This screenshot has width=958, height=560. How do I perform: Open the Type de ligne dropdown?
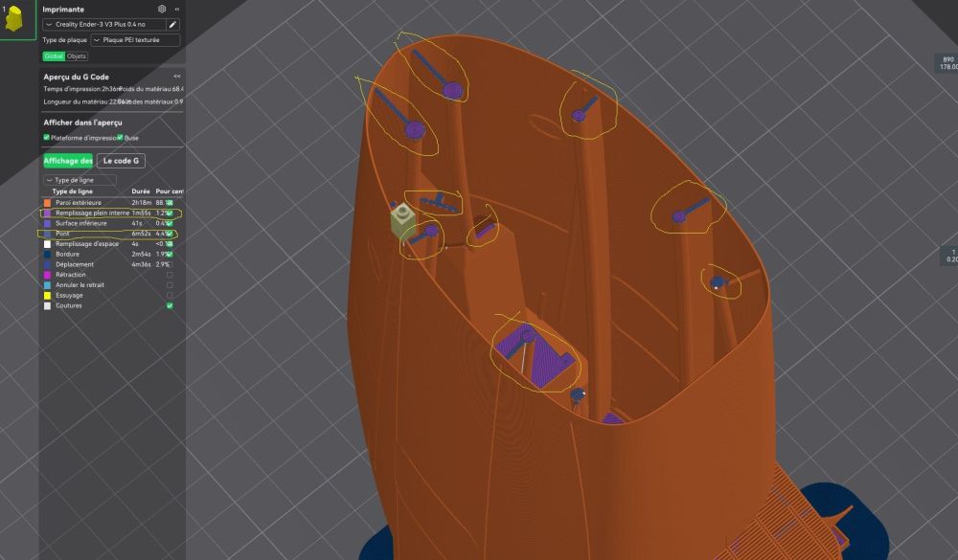80,180
